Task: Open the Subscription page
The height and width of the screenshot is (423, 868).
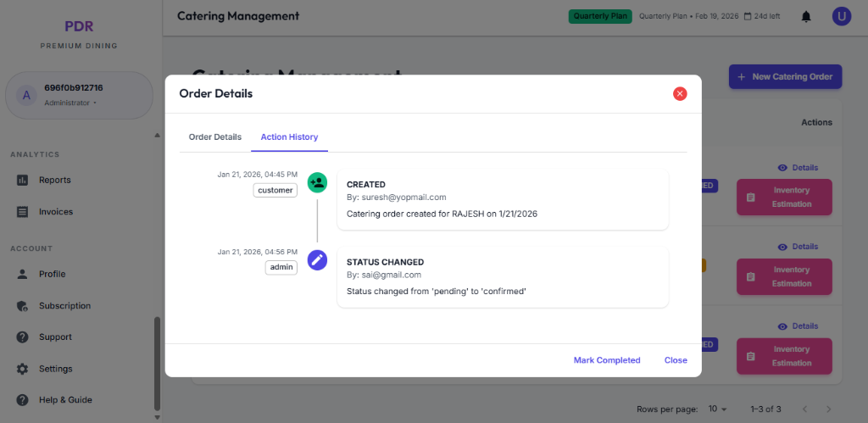Action: point(64,306)
